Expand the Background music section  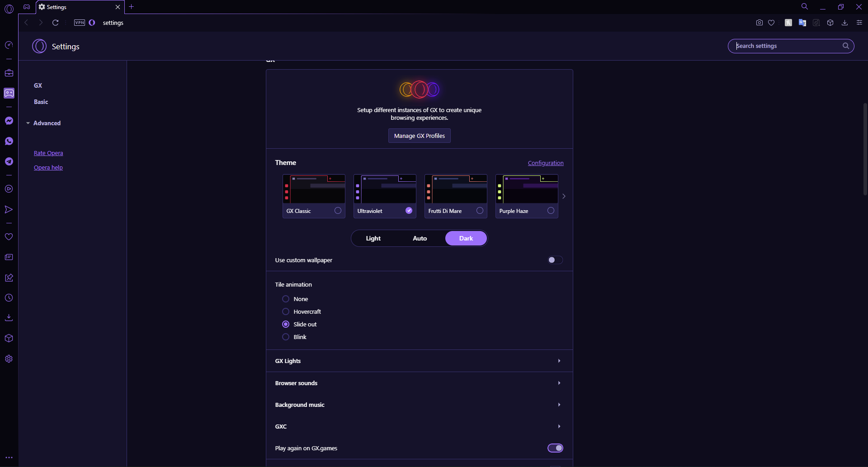pyautogui.click(x=419, y=405)
